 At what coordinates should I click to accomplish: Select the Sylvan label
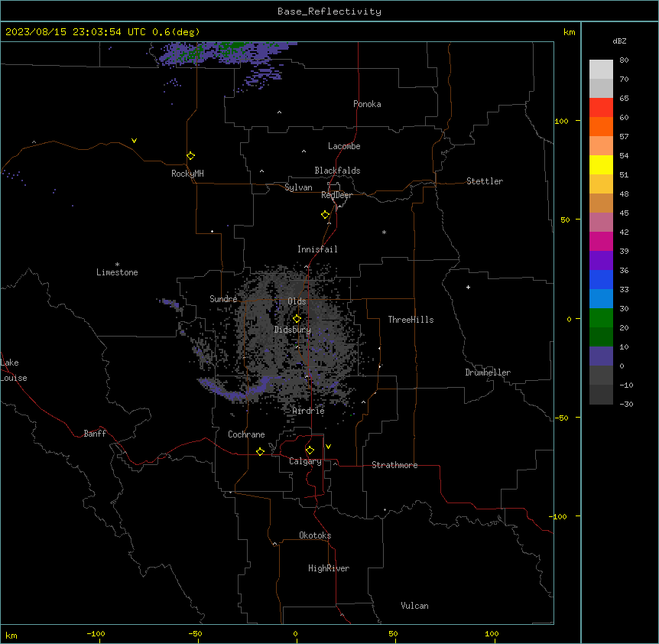point(298,187)
